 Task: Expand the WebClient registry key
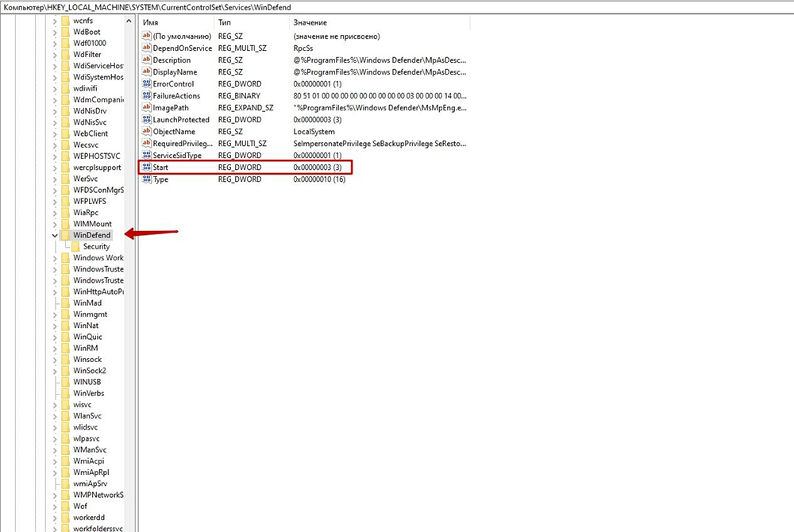point(55,133)
